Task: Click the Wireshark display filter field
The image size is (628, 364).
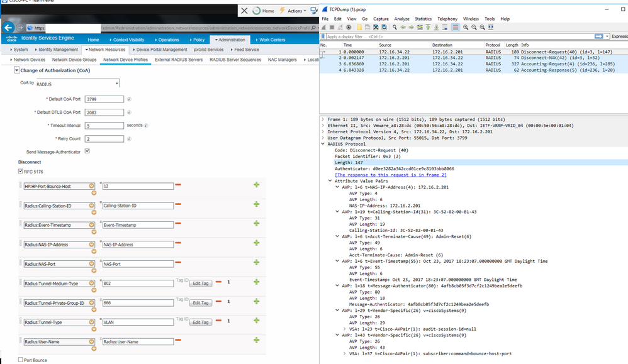Action: [460, 36]
